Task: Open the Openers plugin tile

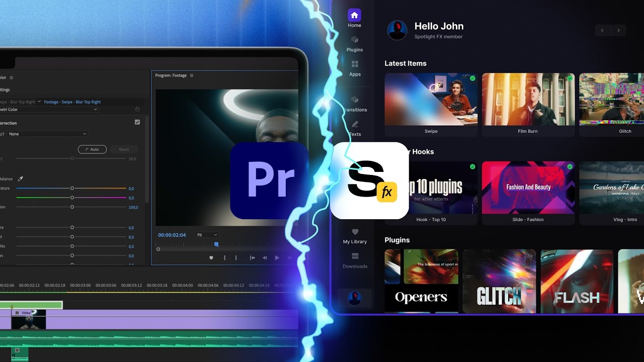Action: [x=422, y=281]
